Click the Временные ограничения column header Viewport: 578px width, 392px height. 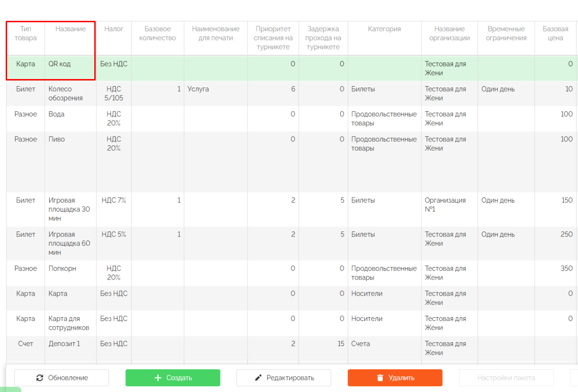(506, 33)
